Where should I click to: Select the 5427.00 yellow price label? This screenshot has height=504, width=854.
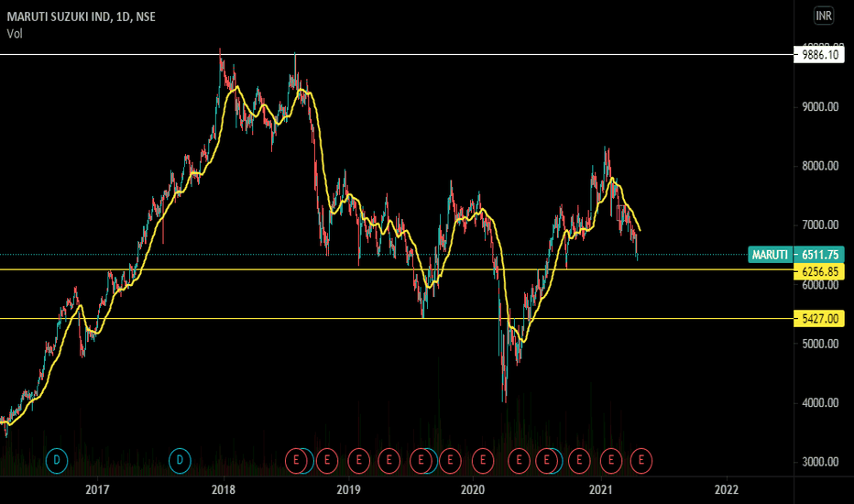point(819,318)
